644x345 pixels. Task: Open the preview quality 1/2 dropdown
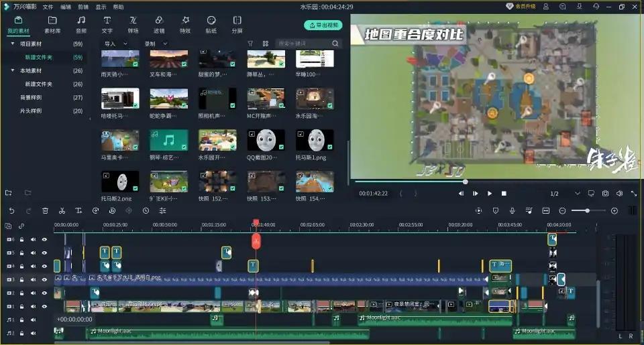tap(565, 193)
